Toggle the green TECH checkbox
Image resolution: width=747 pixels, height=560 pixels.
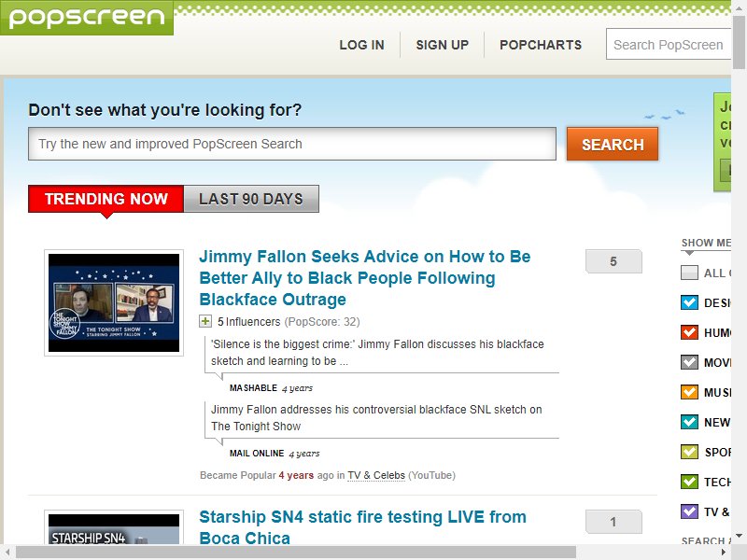click(689, 482)
